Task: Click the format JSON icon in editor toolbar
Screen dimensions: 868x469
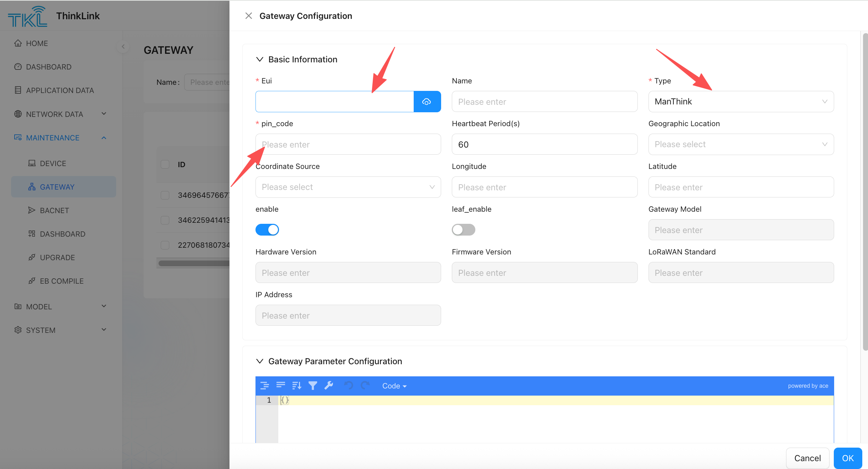Action: 264,386
